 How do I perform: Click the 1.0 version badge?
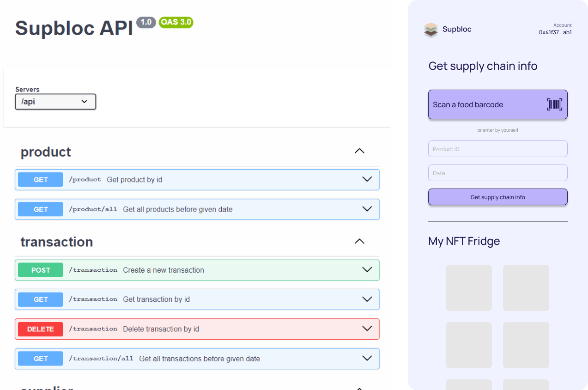tap(146, 22)
